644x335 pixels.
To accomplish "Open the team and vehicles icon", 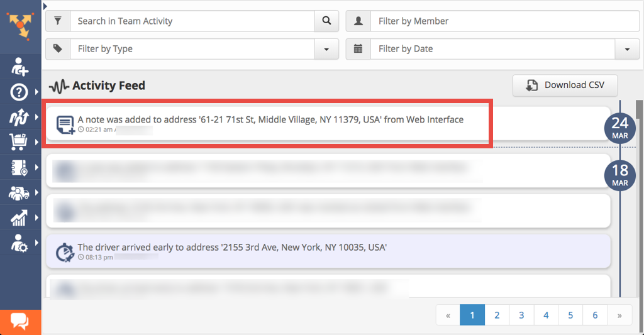I will tap(19, 192).
